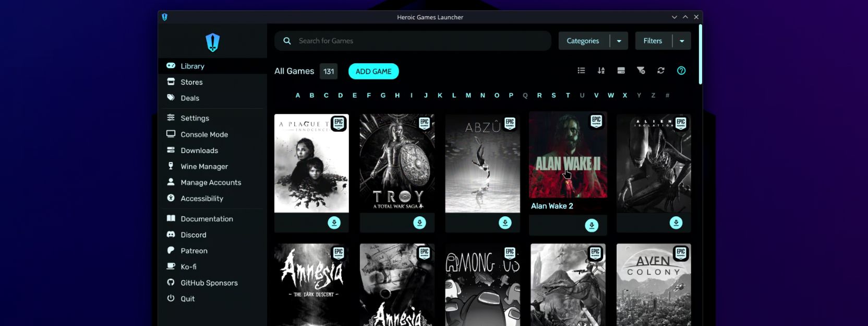
Task: Open Troy A Total War Saga cover
Action: click(397, 163)
